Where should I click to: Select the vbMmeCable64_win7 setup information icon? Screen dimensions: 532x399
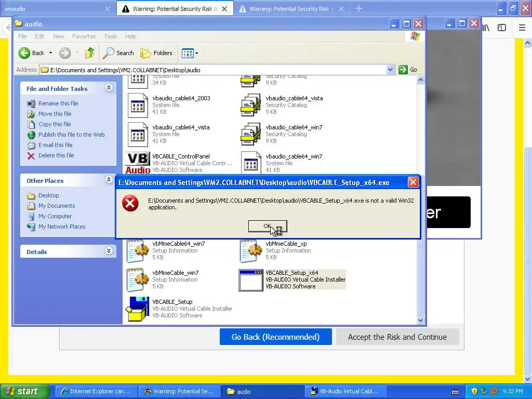[138, 251]
